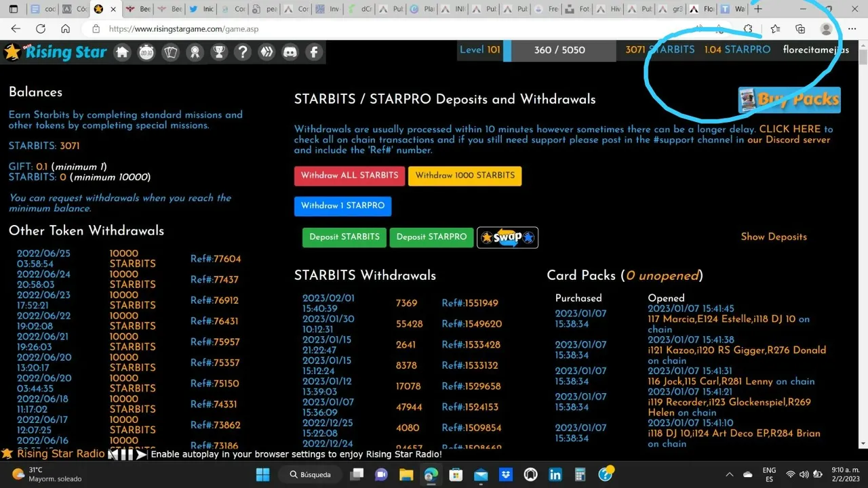The height and width of the screenshot is (488, 868).
Task: Click the browser home icon
Action: tap(65, 29)
